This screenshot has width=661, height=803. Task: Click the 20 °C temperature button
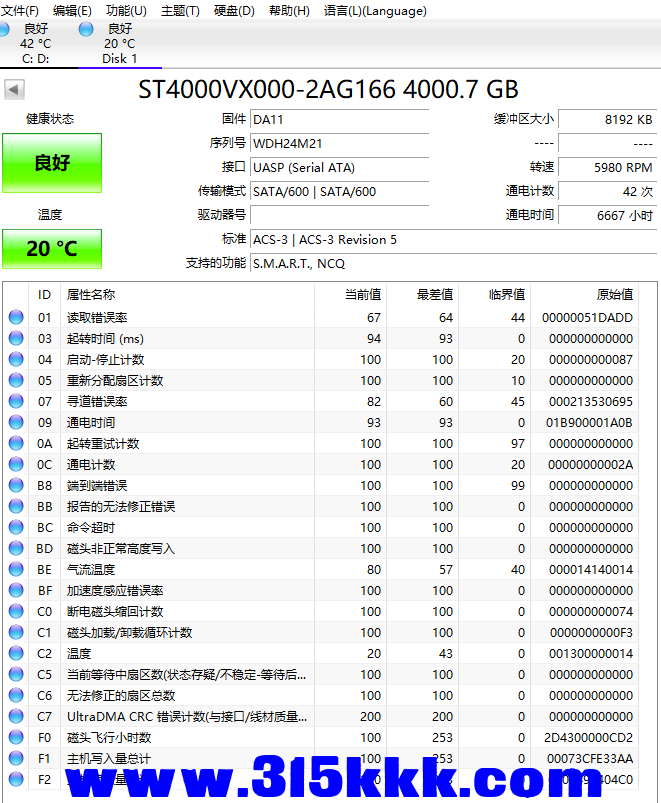point(52,249)
